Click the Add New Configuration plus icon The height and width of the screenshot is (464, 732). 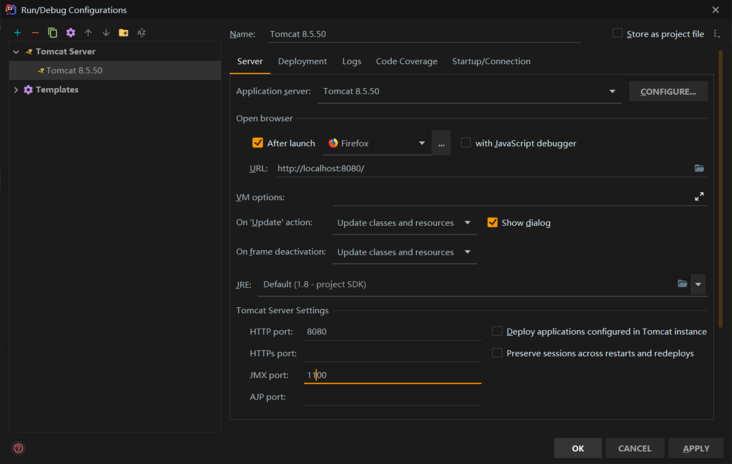pyautogui.click(x=17, y=33)
